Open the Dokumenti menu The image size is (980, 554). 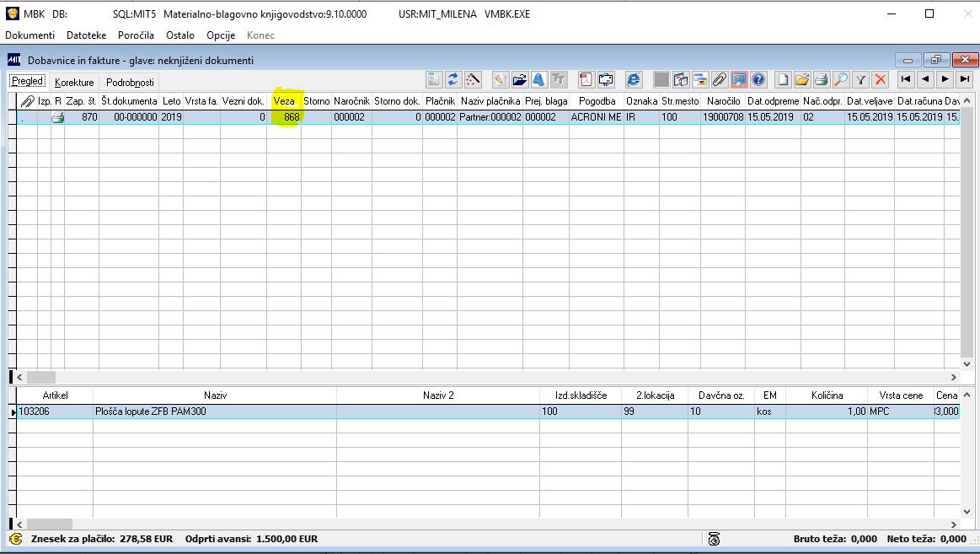pyautogui.click(x=30, y=35)
